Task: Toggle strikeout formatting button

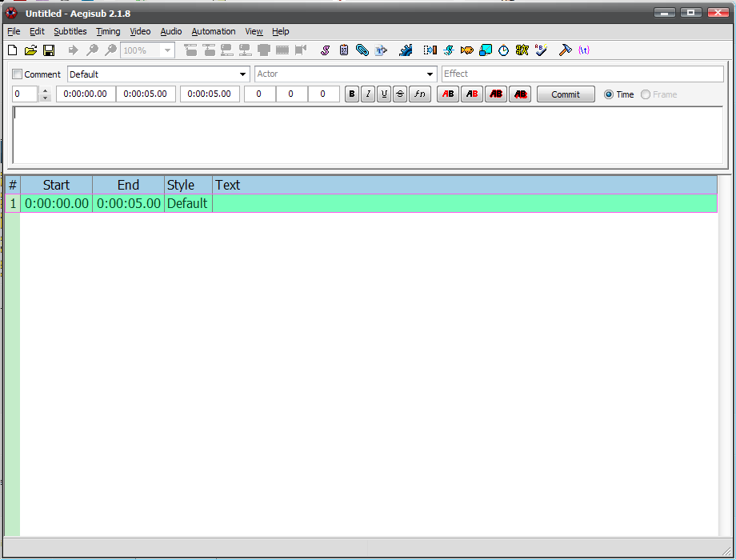Action: coord(400,94)
